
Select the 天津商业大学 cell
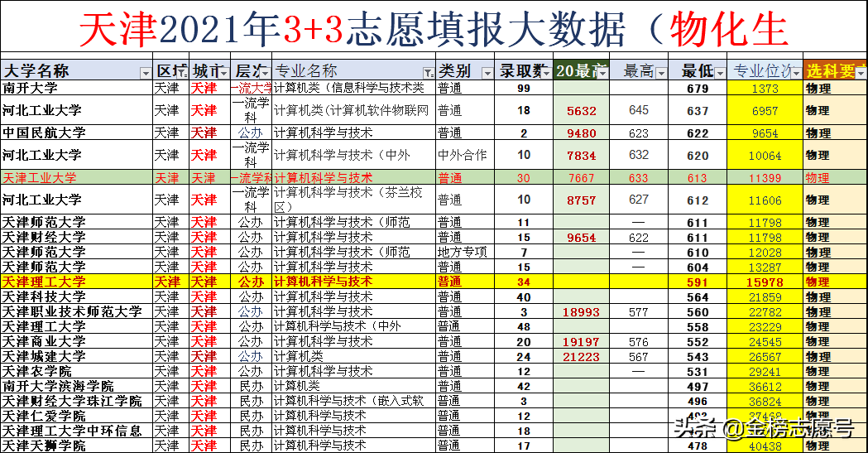[76, 342]
